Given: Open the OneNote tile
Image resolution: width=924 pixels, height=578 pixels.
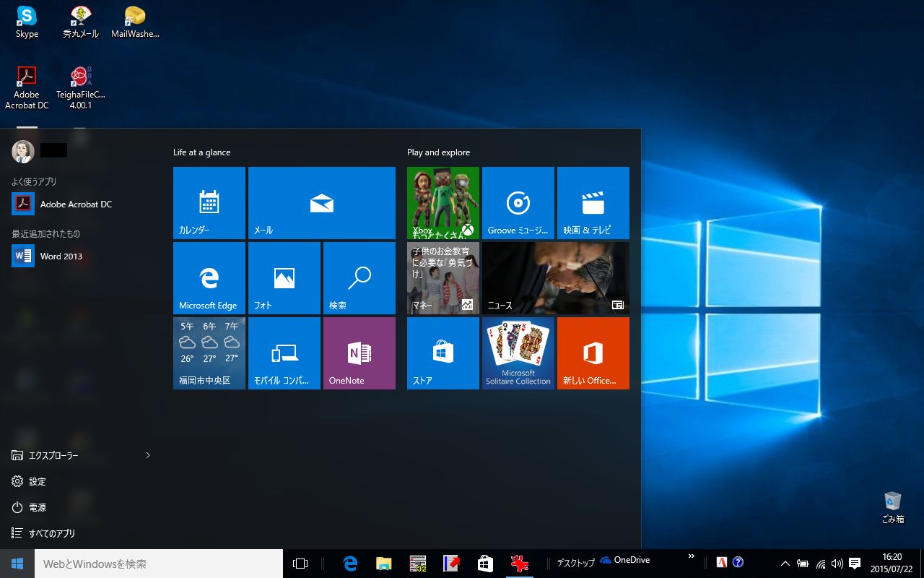Looking at the screenshot, I should (359, 353).
